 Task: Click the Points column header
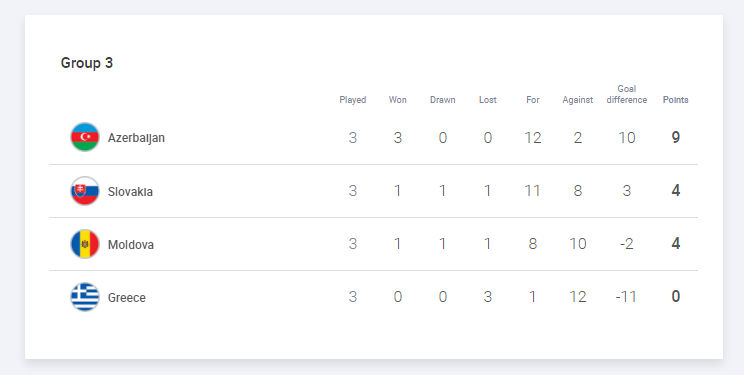click(x=676, y=100)
